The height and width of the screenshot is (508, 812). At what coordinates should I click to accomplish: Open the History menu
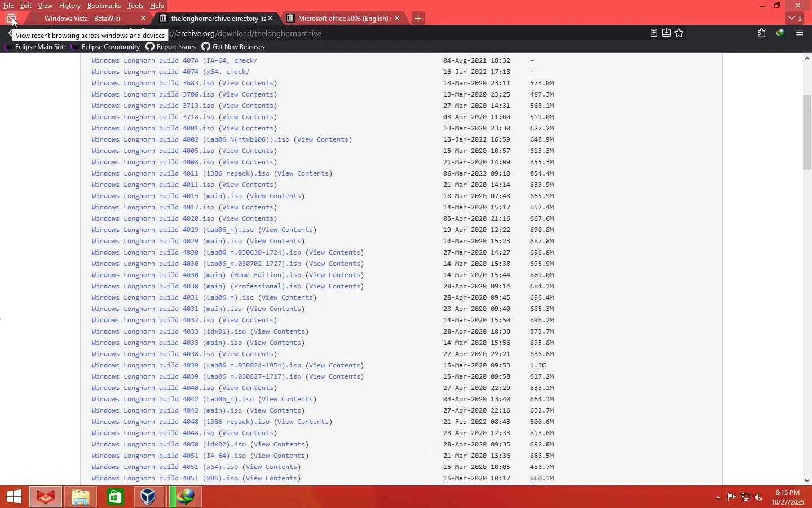click(70, 6)
